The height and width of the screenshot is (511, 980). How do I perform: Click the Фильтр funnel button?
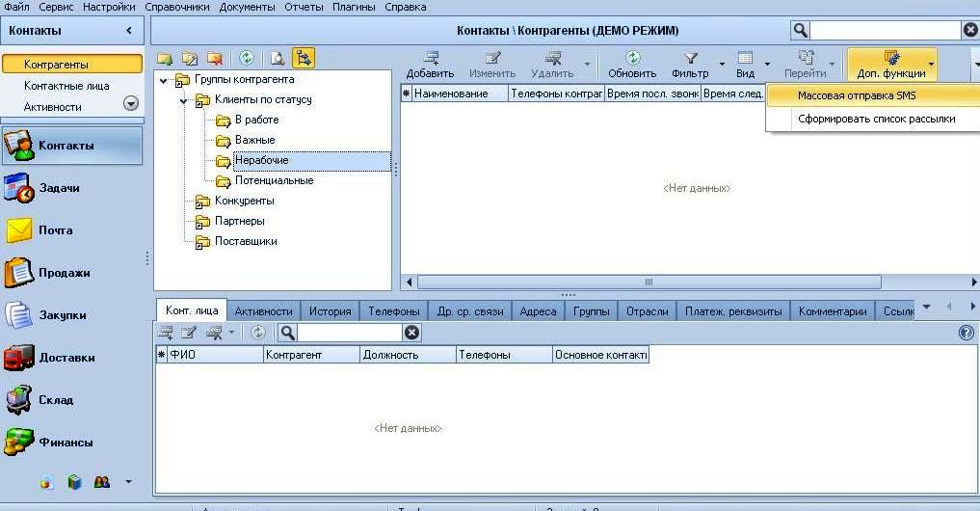(690, 65)
